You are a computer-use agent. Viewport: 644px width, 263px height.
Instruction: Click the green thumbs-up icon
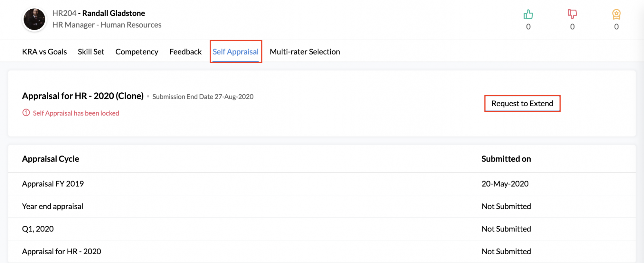[x=528, y=14]
